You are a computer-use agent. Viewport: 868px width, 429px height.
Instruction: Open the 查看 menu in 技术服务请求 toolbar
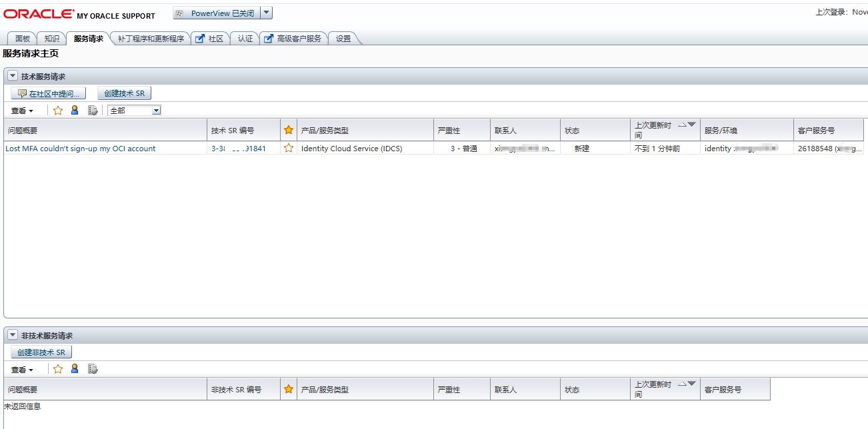pos(22,111)
